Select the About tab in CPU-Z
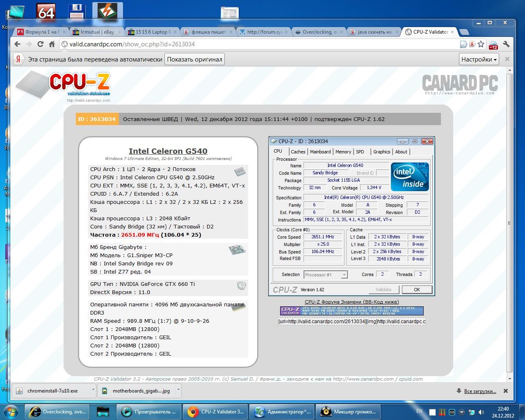 coord(401,152)
